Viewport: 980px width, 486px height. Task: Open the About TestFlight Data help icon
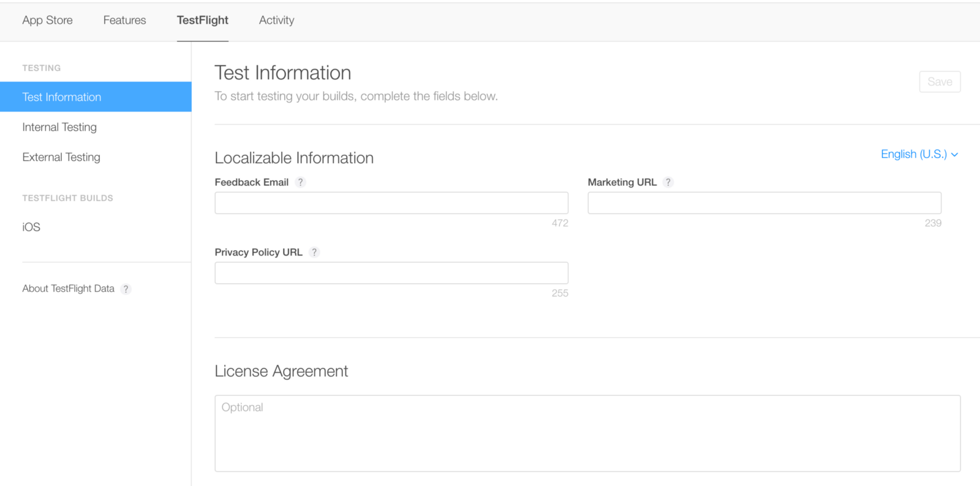[126, 289]
